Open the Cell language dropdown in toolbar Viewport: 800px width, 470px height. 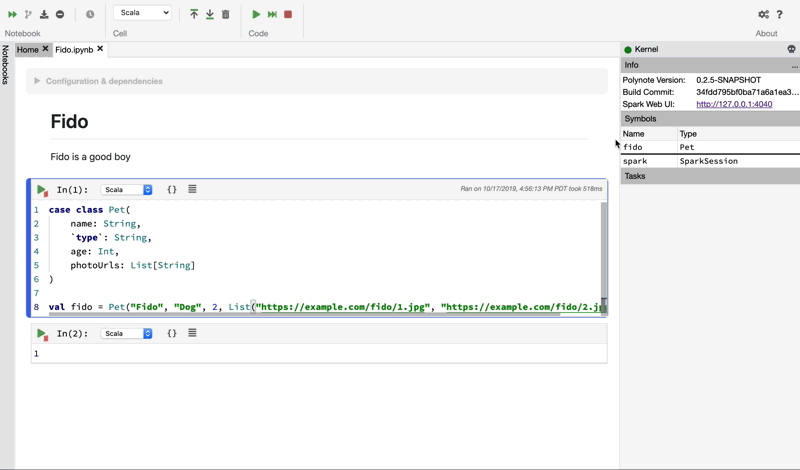coord(142,13)
